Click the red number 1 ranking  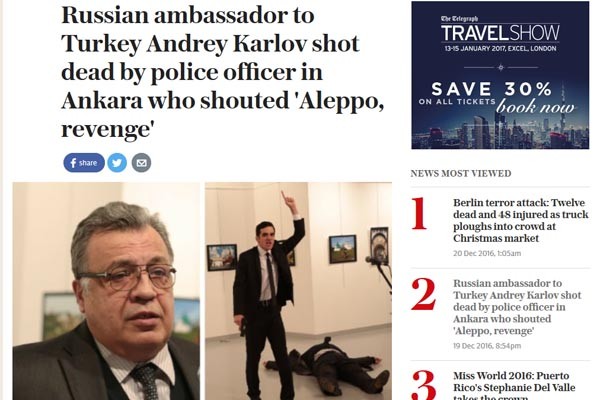coord(420,214)
